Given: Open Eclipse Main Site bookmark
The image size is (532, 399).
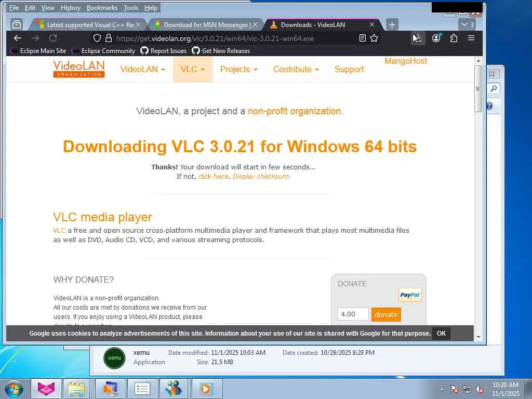Looking at the screenshot, I should pos(38,50).
